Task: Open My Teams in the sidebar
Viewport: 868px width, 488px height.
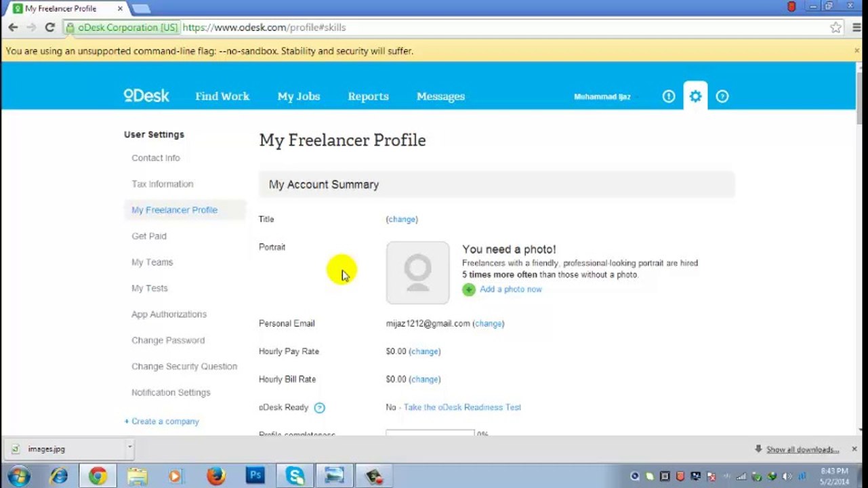Action: click(x=152, y=262)
